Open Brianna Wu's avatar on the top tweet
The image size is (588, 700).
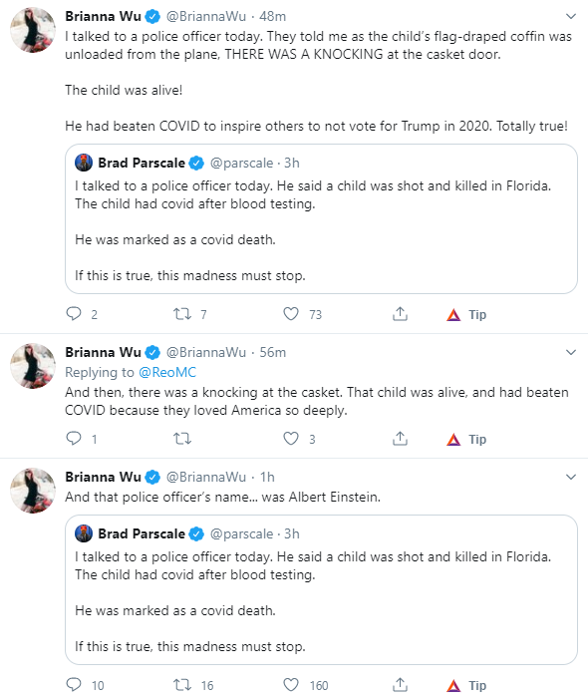click(33, 30)
